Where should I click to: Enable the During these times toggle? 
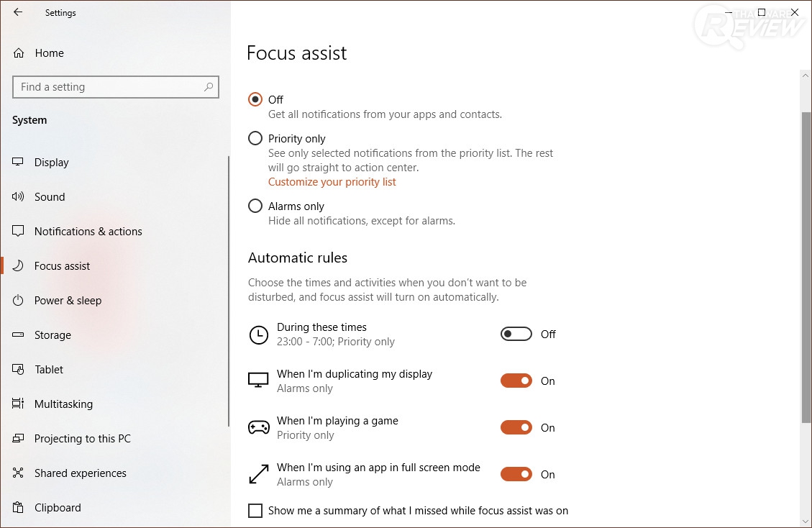(516, 334)
